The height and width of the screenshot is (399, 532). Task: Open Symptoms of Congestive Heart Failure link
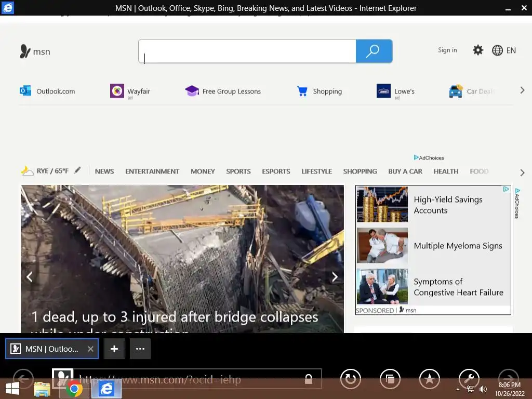point(458,287)
